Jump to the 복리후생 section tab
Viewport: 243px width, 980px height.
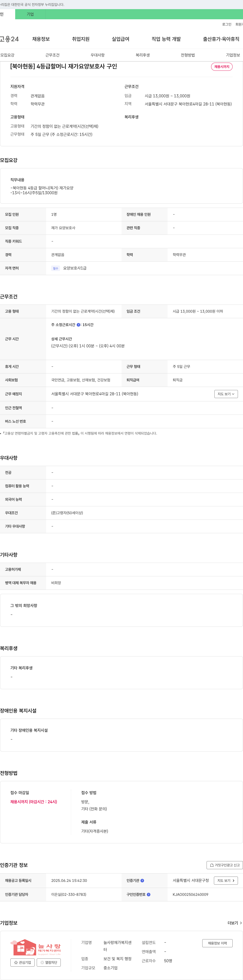(143, 55)
